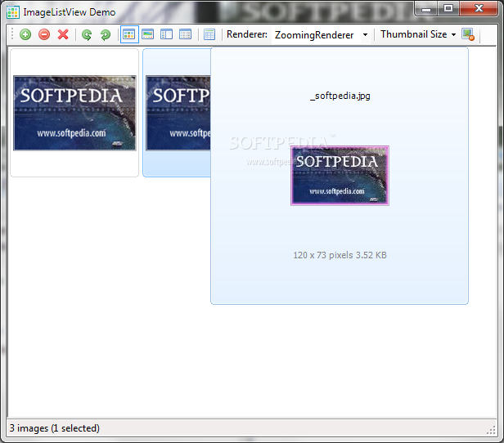Image resolution: width=504 pixels, height=443 pixels.
Task: Click the window resize grip in status bar
Action: [491, 430]
